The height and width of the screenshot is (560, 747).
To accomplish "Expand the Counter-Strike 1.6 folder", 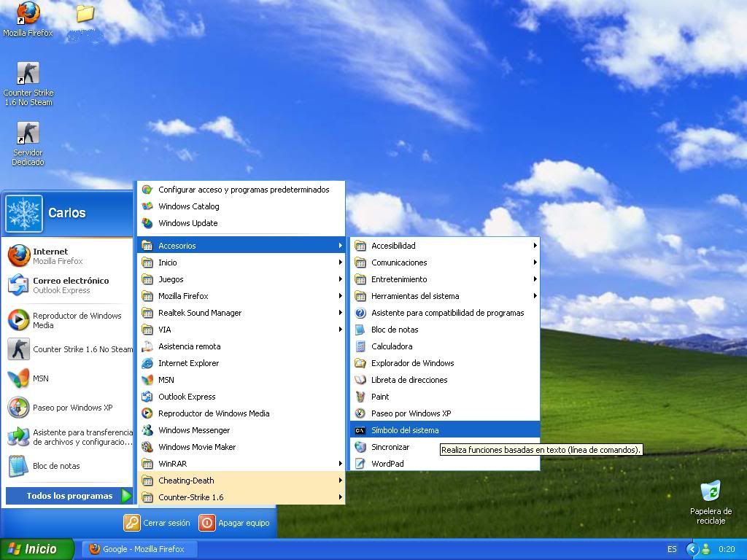I will tap(241, 497).
